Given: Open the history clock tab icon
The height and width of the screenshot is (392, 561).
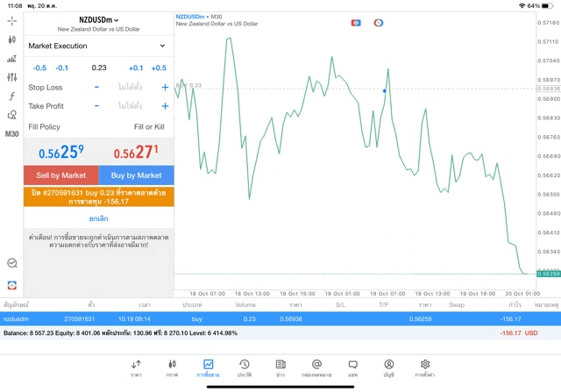Looking at the screenshot, I should tap(245, 368).
